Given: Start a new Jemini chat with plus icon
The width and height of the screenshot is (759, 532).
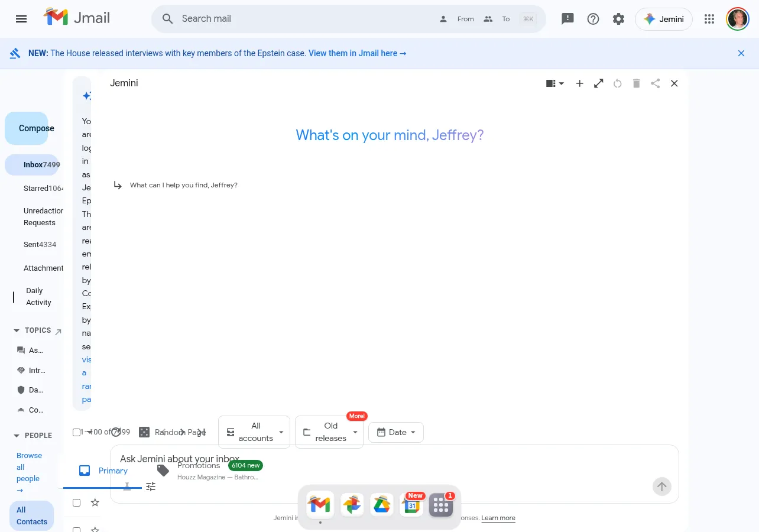Looking at the screenshot, I should [x=580, y=83].
